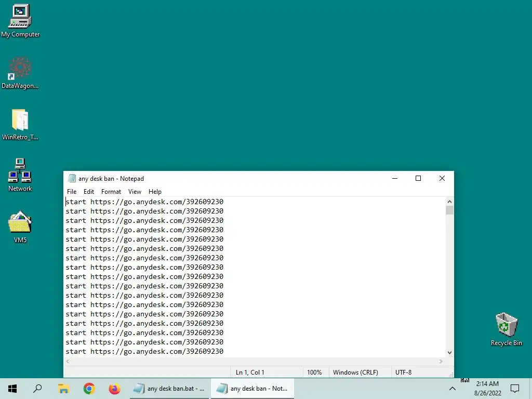
Task: Open taskbar search magnifier
Action: click(x=37, y=389)
